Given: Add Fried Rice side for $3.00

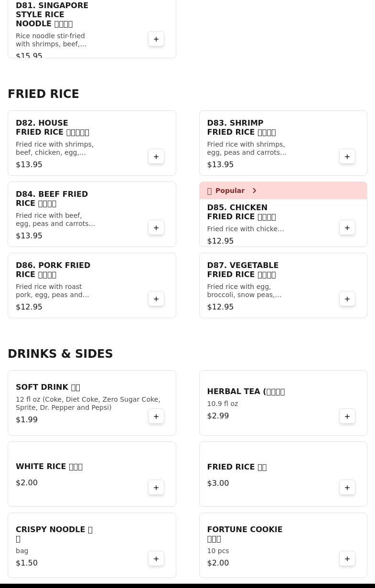Looking at the screenshot, I should tap(347, 488).
